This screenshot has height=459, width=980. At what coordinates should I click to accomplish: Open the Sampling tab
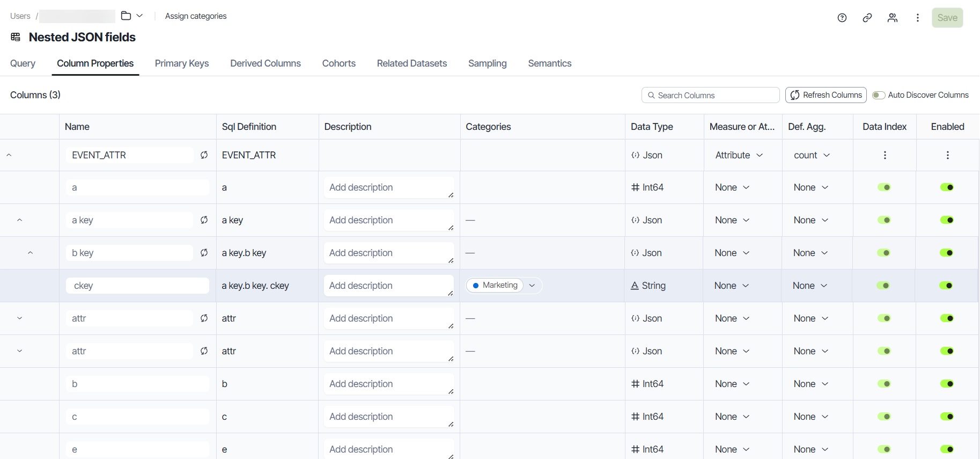(x=488, y=63)
